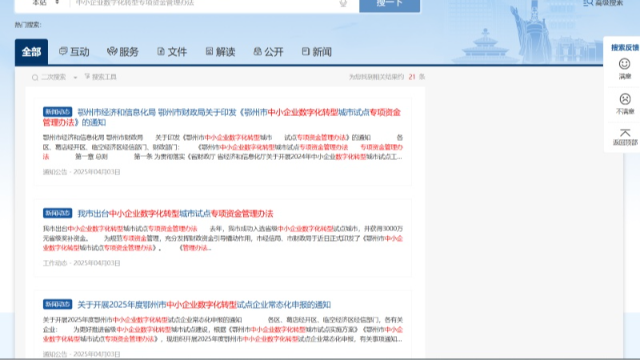Open 搜索工具 filter tools
The width and height of the screenshot is (640, 360).
[x=100, y=77]
